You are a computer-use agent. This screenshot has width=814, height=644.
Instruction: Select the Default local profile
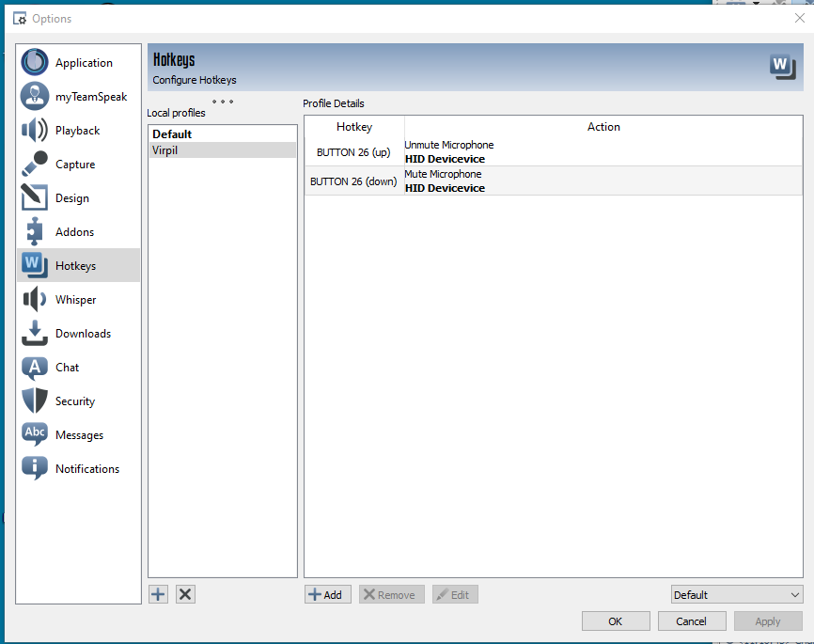coord(222,134)
